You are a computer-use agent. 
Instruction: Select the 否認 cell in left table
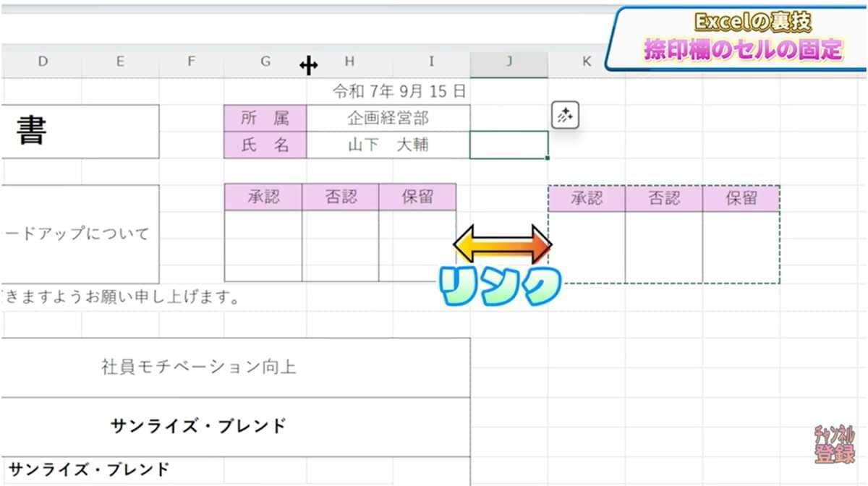pos(341,196)
